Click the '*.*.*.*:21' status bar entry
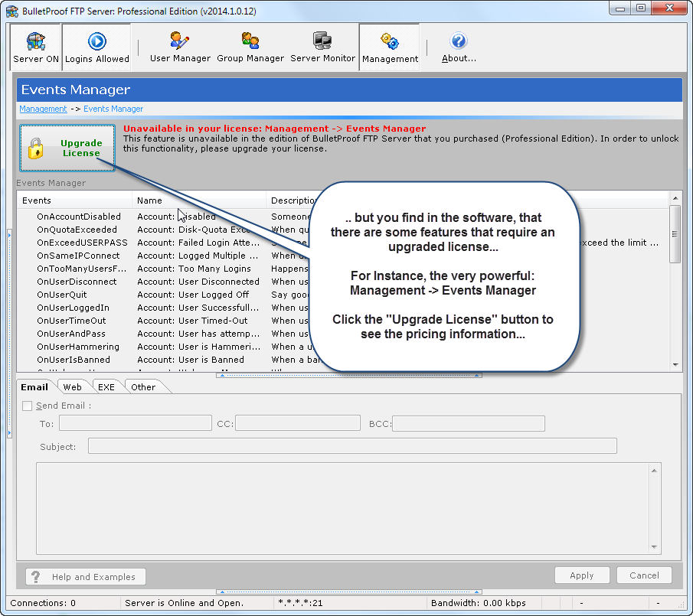The height and width of the screenshot is (616, 693). pos(300,603)
